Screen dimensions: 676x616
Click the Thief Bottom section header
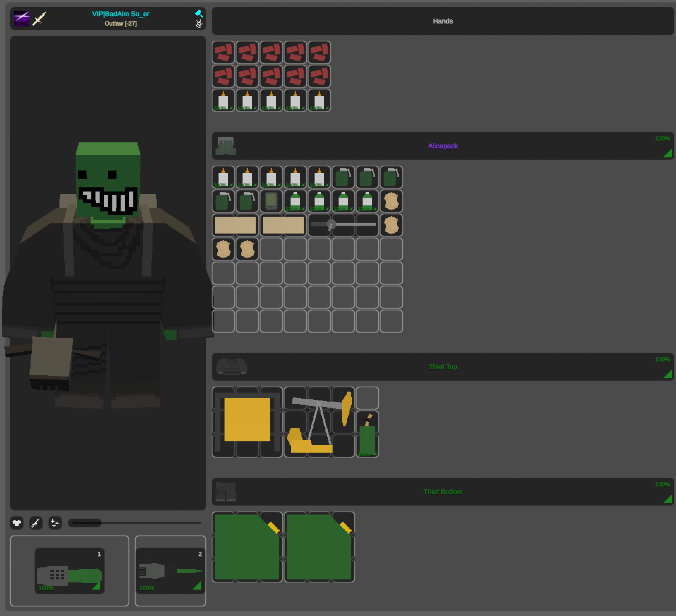(x=443, y=492)
